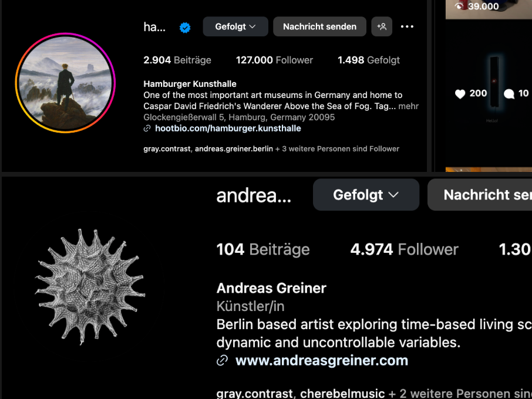The width and height of the screenshot is (532, 399).
Task: Open 1.498 Gefolgt following list
Action: 369,60
